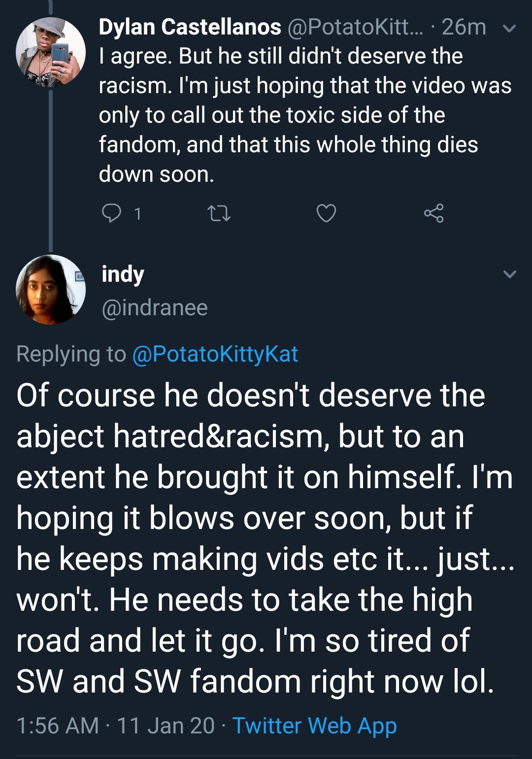
Task: Tap the share icon on Dylan's tweet
Action: [x=433, y=213]
